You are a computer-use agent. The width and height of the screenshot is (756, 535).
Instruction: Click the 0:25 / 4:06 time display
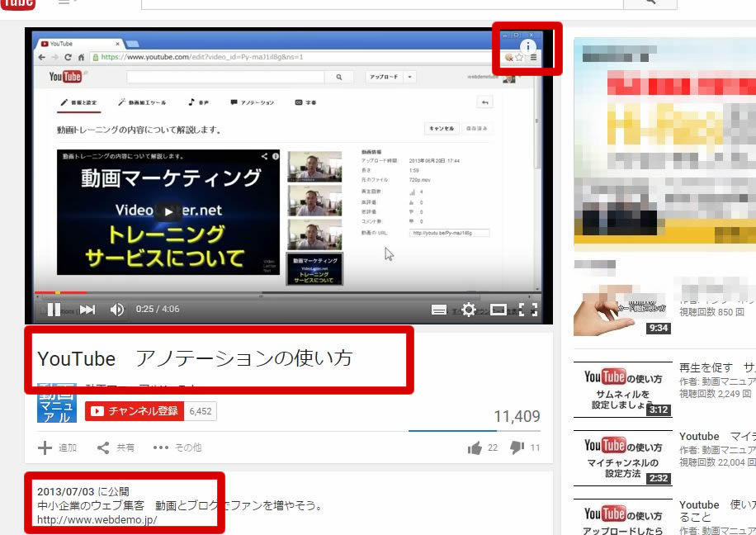(x=158, y=310)
